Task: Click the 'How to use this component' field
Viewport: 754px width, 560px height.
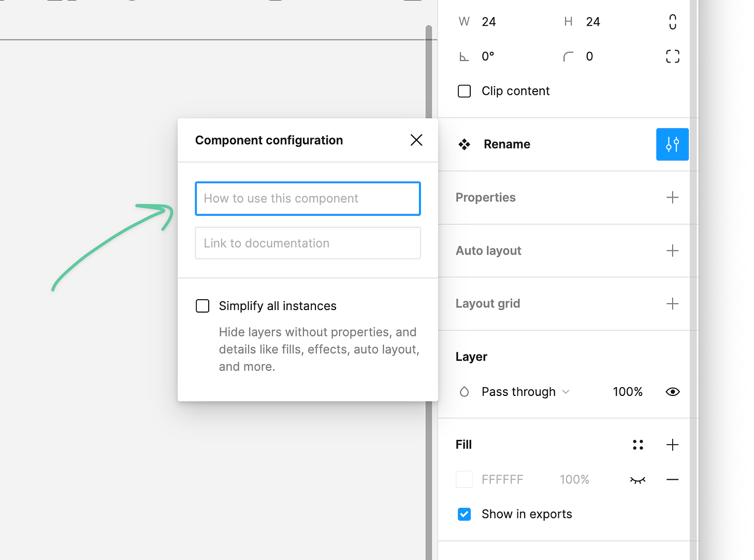Action: (x=308, y=198)
